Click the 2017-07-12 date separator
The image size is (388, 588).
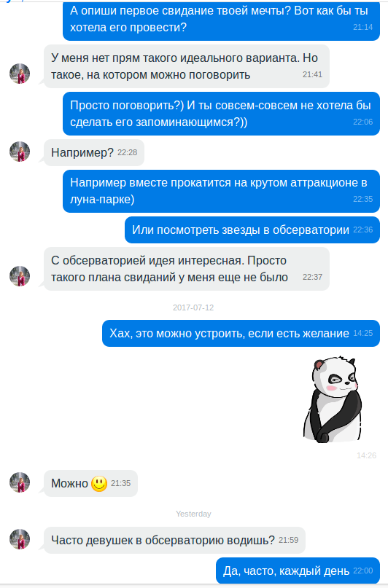193,307
